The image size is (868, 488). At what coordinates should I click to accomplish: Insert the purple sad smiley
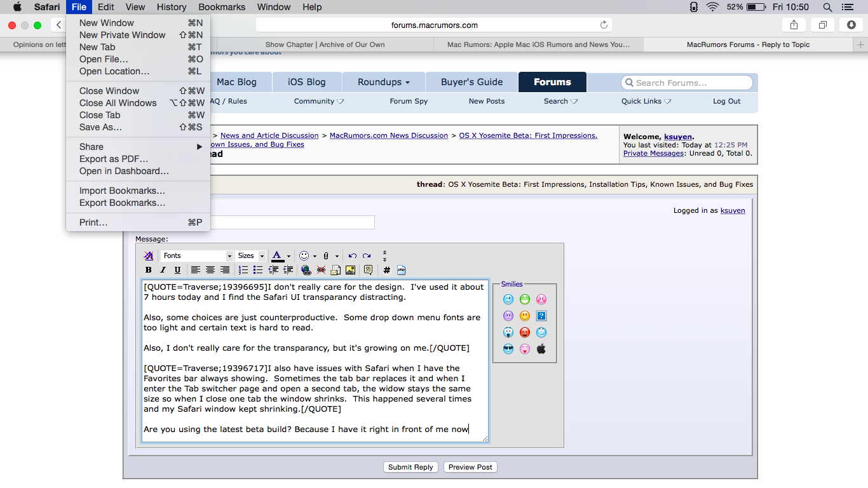508,316
